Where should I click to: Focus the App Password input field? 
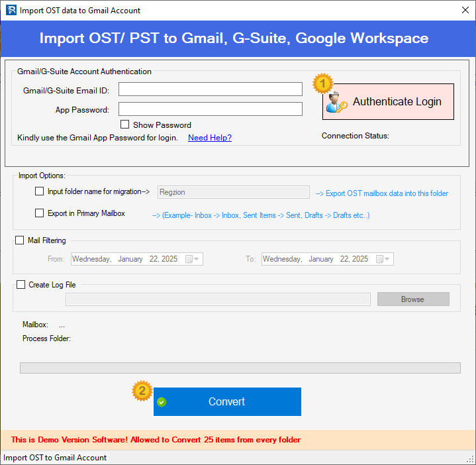click(x=210, y=109)
